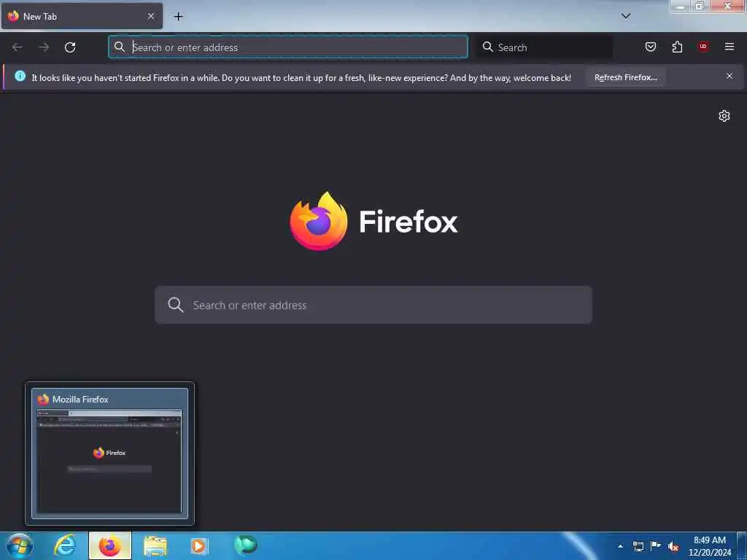This screenshot has height=560, width=747.
Task: Click the magnifier icon in center search field
Action: [x=175, y=306]
